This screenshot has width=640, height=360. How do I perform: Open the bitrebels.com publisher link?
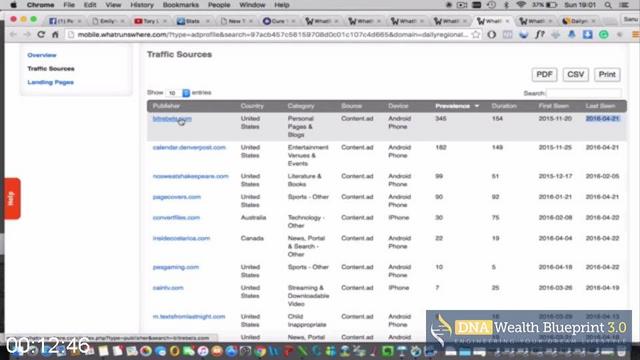(172, 119)
